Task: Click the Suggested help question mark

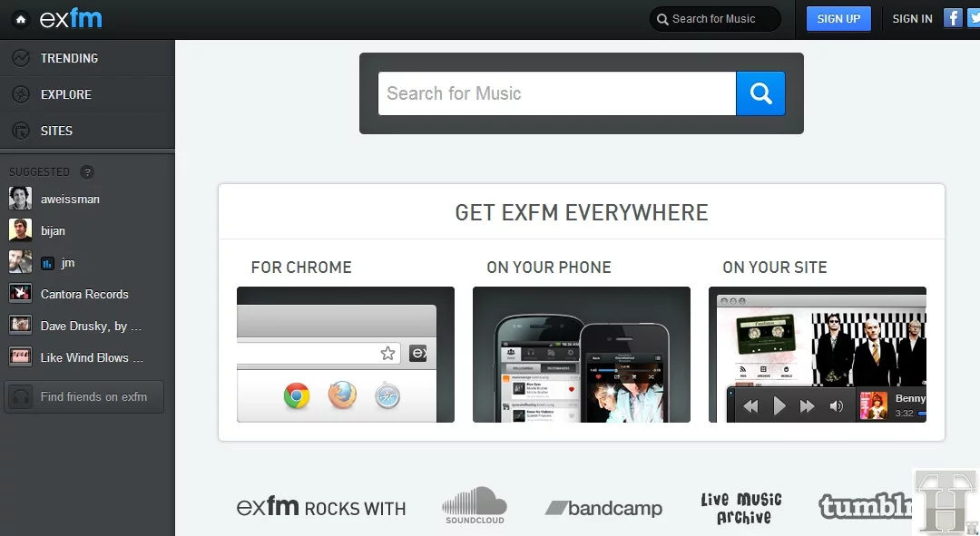Action: click(x=87, y=171)
